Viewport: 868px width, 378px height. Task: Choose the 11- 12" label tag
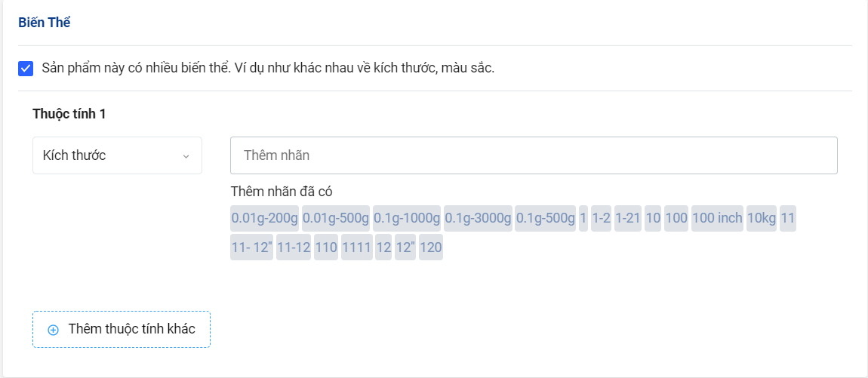pos(252,247)
